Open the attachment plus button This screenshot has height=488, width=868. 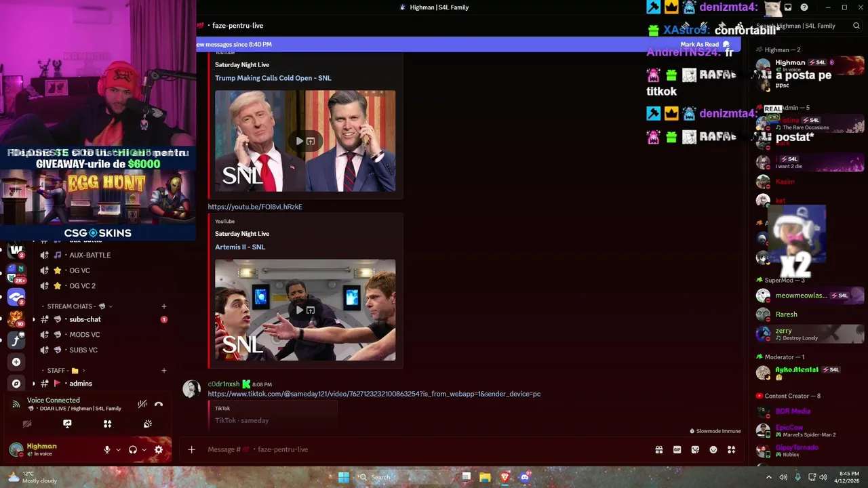pos(191,449)
